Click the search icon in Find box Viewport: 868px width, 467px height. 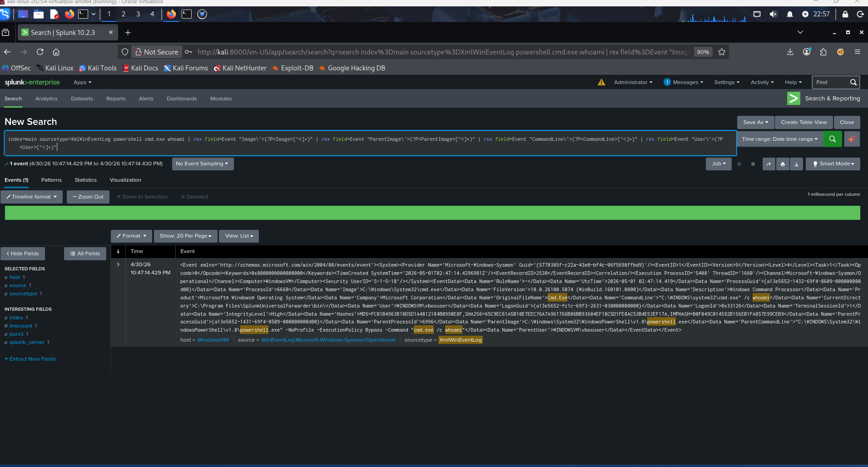point(853,82)
